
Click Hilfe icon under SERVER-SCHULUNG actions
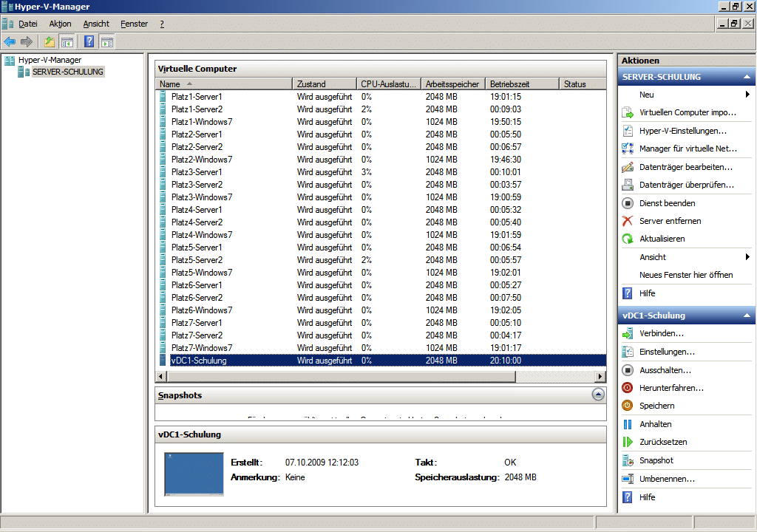pos(627,293)
